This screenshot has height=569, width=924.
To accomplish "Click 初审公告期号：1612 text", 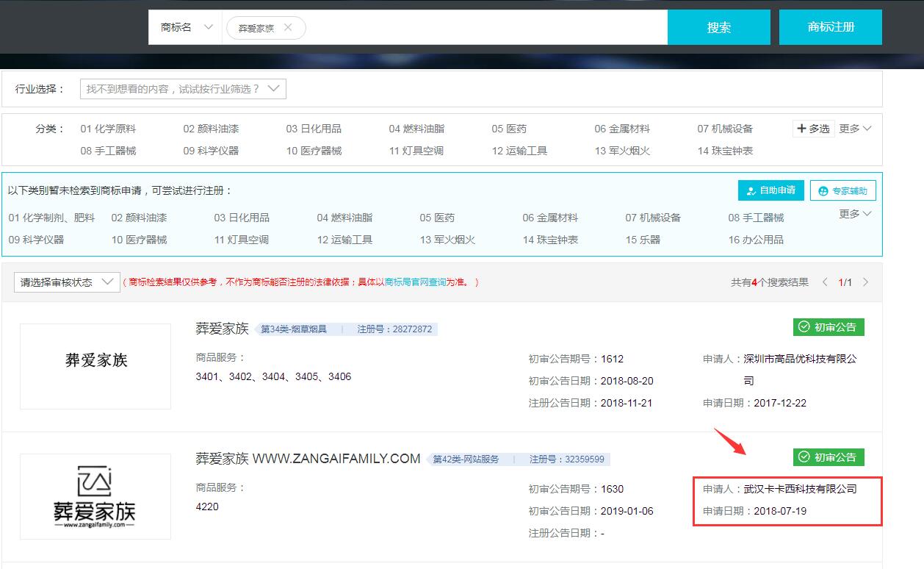I will point(576,359).
